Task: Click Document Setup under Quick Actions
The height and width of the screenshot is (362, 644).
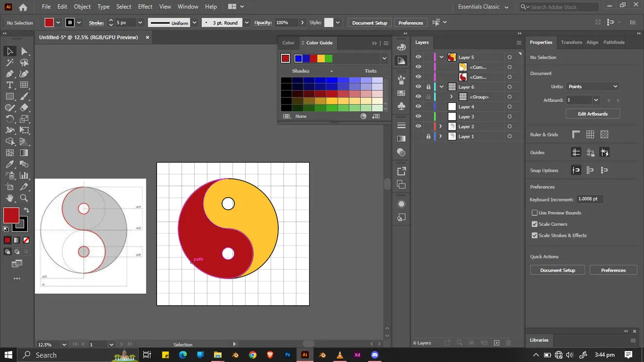Action: pyautogui.click(x=557, y=270)
